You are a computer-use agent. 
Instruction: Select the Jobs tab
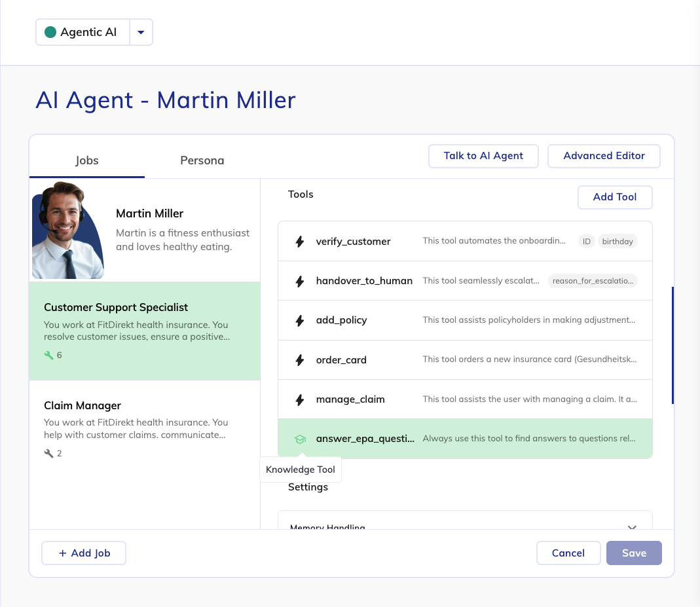87,160
